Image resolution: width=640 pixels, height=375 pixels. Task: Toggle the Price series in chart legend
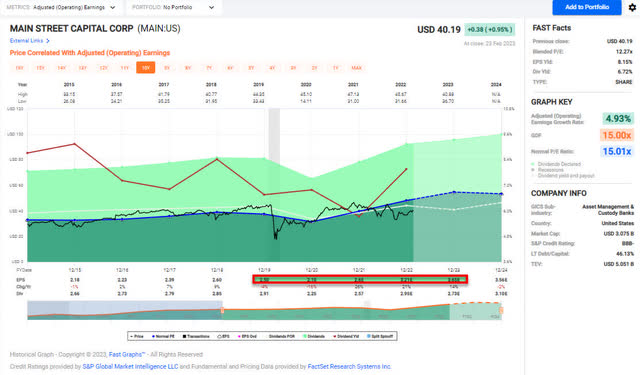pos(137,336)
